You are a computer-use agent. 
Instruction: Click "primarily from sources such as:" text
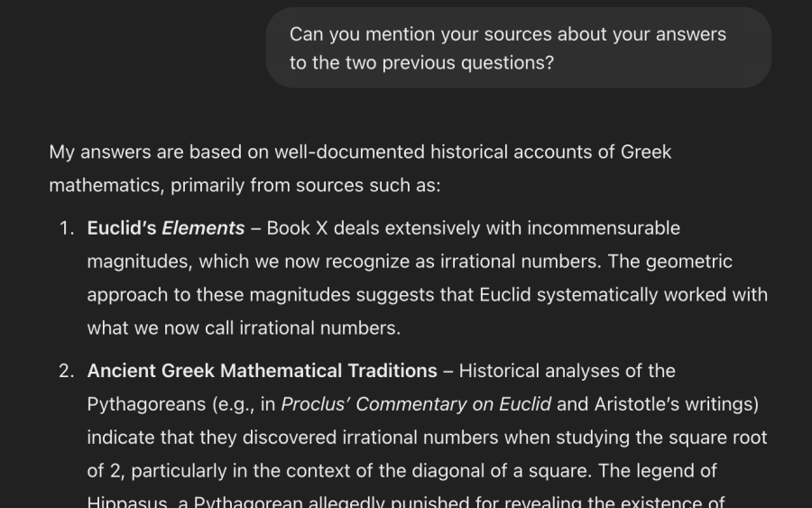(x=306, y=185)
